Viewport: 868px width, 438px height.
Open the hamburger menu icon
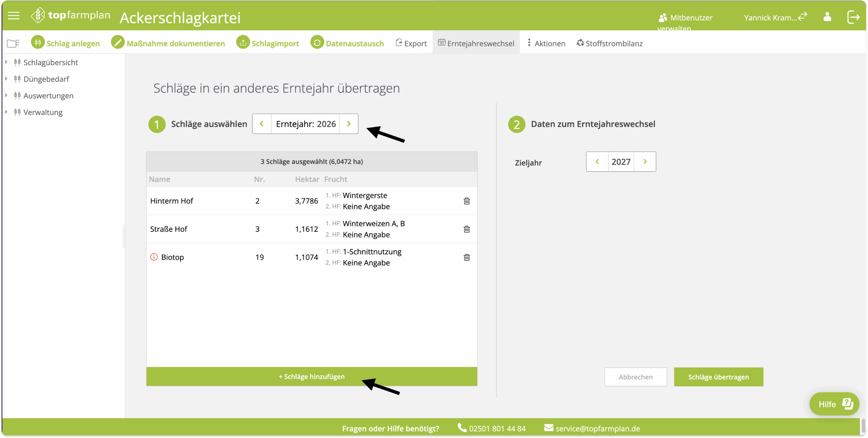[14, 16]
